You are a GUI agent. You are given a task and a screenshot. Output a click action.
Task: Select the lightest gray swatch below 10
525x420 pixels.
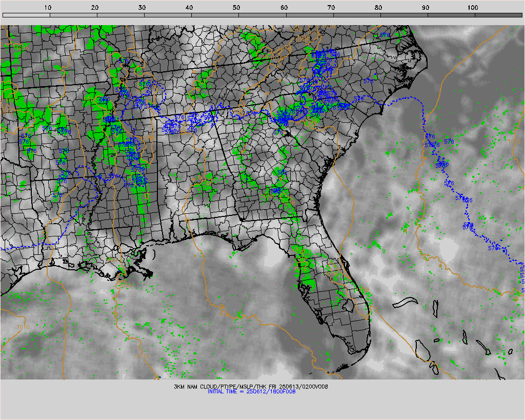pyautogui.click(x=26, y=15)
